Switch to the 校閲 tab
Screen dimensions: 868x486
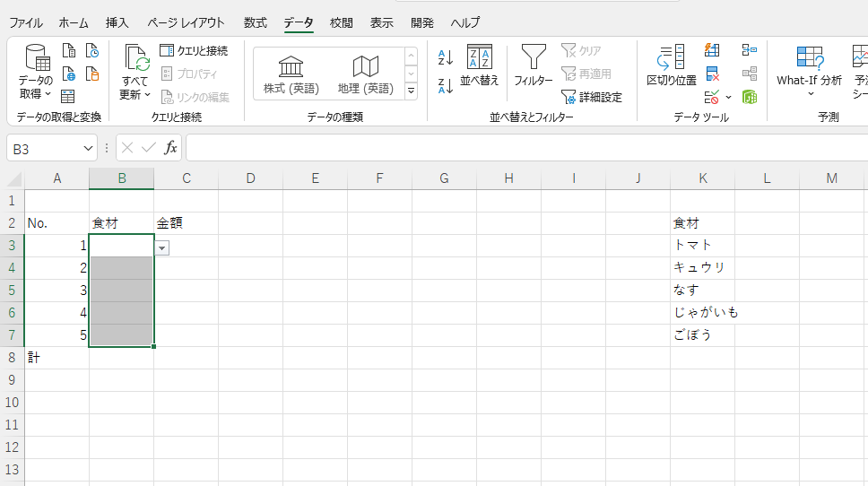pos(341,22)
